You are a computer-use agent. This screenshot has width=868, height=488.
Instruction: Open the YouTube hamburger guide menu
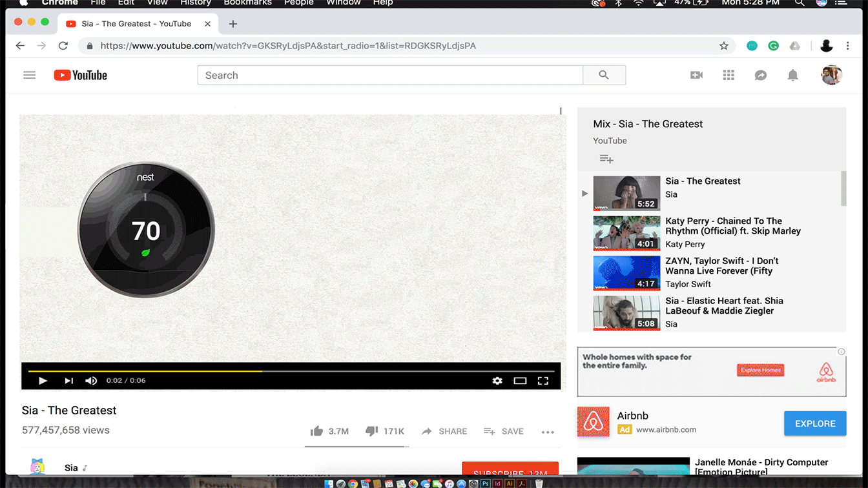(29, 75)
